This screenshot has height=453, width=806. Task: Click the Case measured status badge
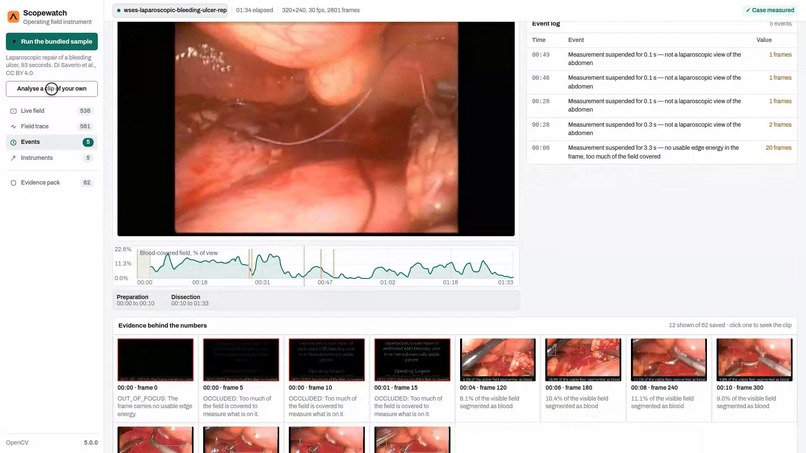770,10
